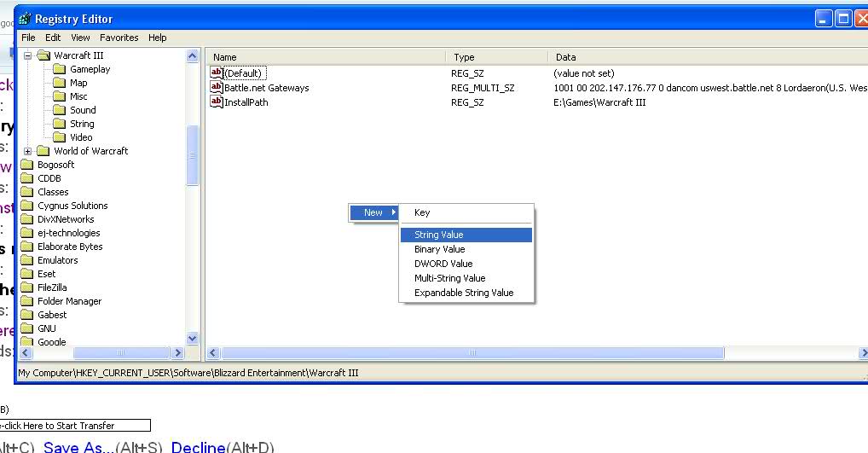Image resolution: width=868 pixels, height=453 pixels.
Task: Click the Start Transfer box
Action: (75, 426)
